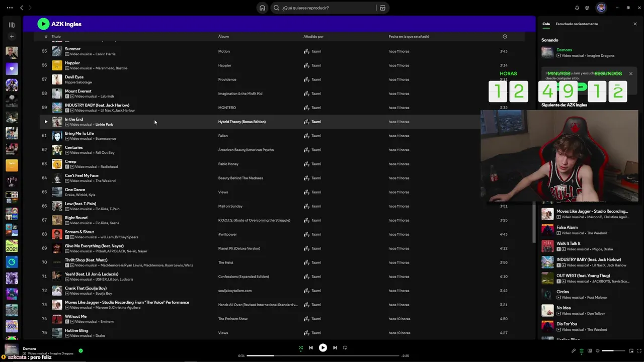This screenshot has width=644, height=362.
Task: Click No Idea queue cover art
Action: point(547,310)
